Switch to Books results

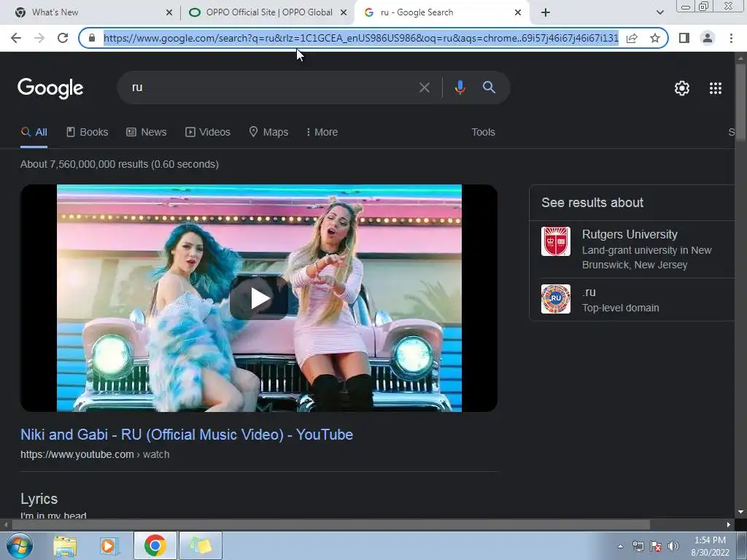(88, 133)
